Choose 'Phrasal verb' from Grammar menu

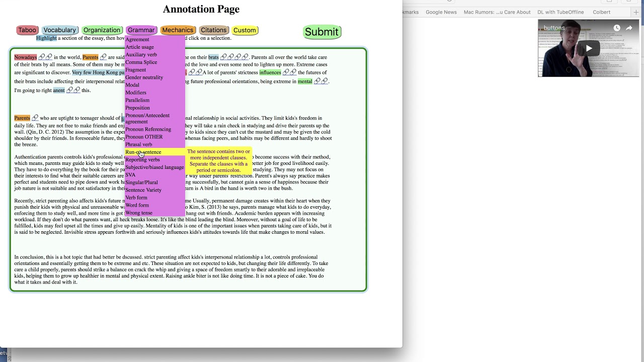[x=154, y=144]
